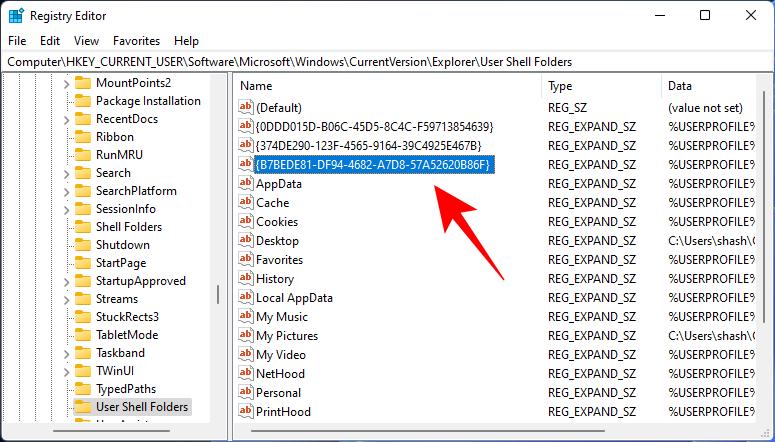The image size is (775, 442).
Task: Expand the StartupApproved key arrow
Action: (67, 281)
